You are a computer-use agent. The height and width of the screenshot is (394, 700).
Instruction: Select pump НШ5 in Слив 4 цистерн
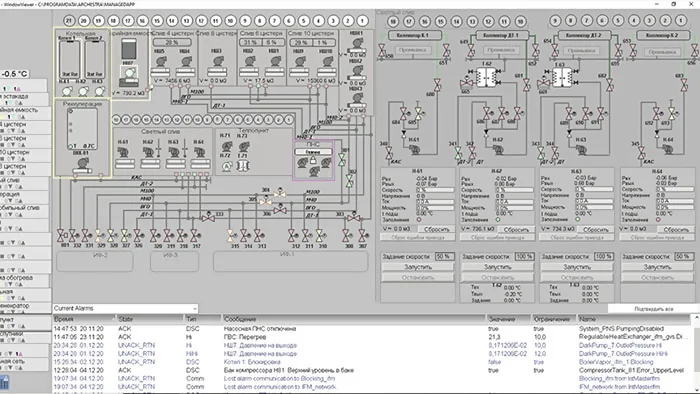pos(160,62)
